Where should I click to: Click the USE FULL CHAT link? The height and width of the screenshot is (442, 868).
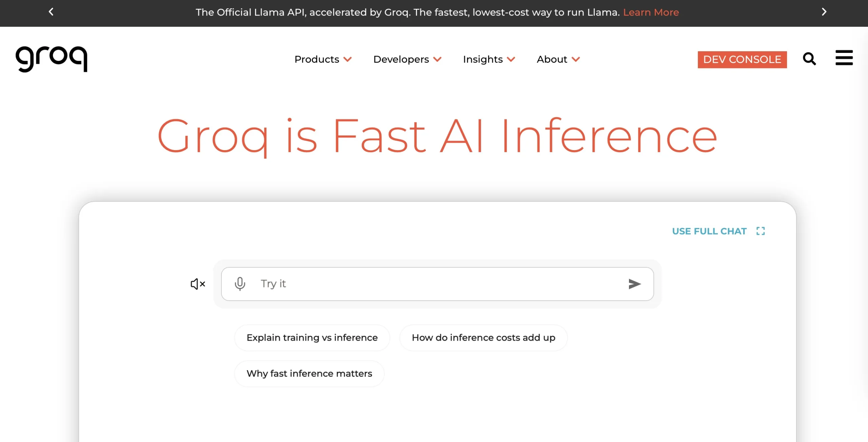tap(709, 231)
